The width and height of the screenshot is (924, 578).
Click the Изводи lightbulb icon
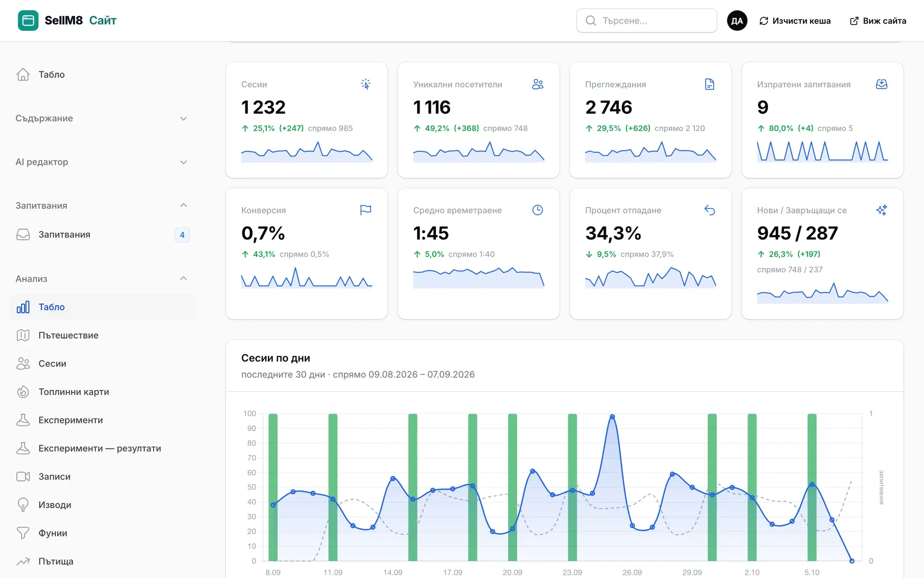coord(23,505)
